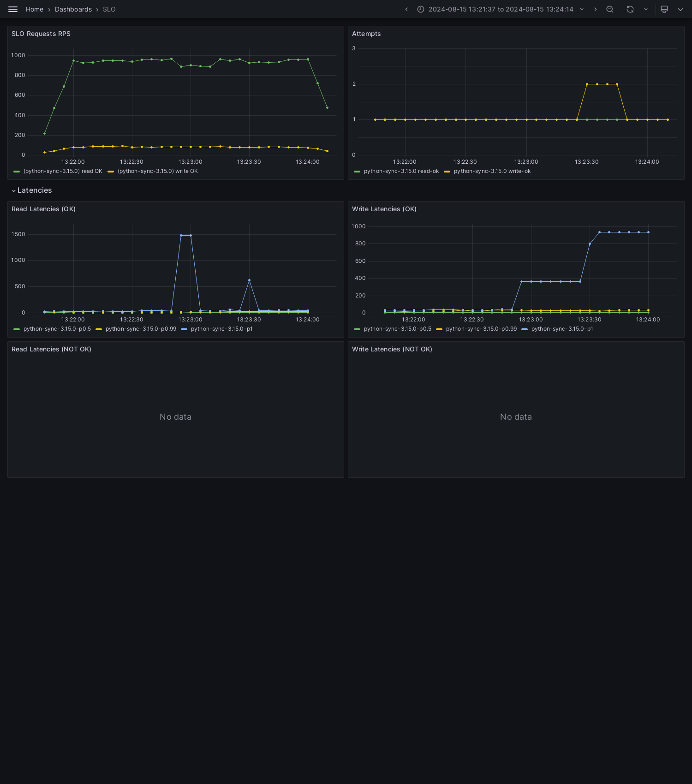Click the '1000' y-axis label in Write Latencies
692x784 pixels.
click(358, 226)
